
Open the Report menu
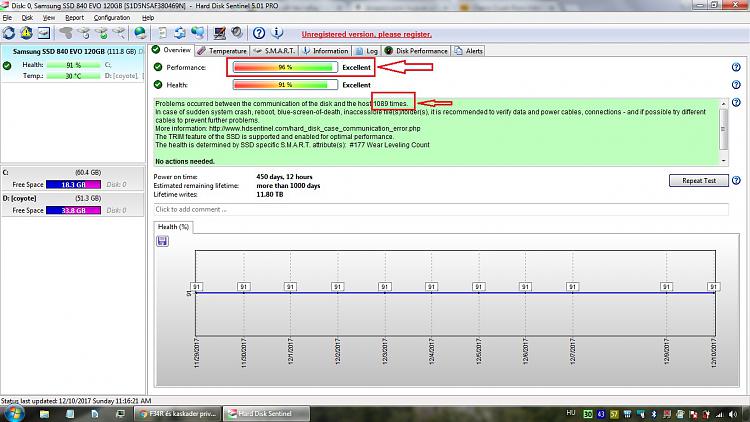74,18
